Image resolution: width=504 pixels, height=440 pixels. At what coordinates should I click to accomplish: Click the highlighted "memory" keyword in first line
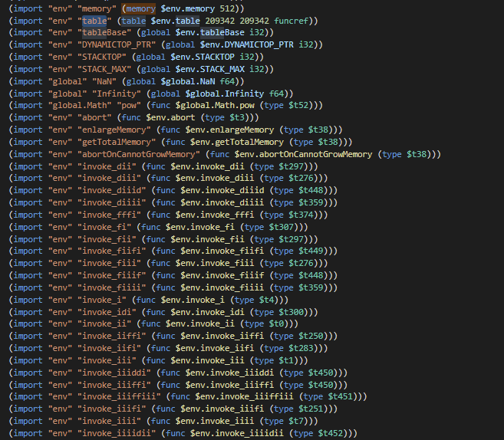(141, 8)
